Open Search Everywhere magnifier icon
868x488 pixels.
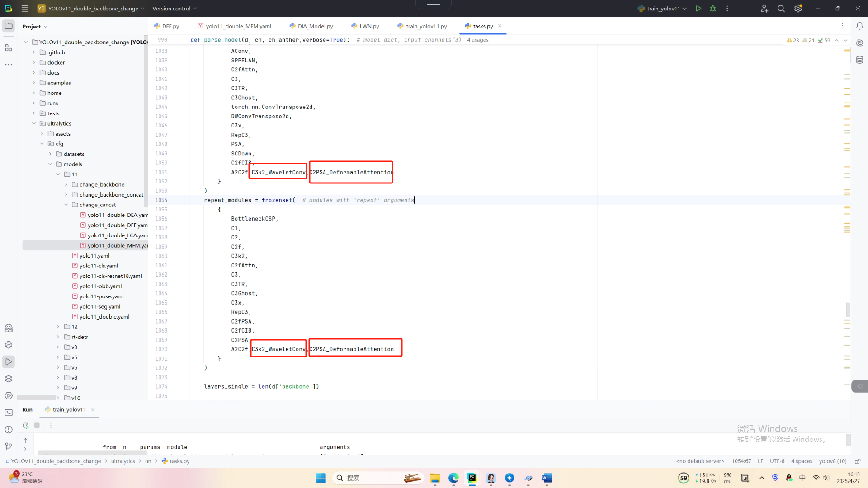(x=781, y=9)
